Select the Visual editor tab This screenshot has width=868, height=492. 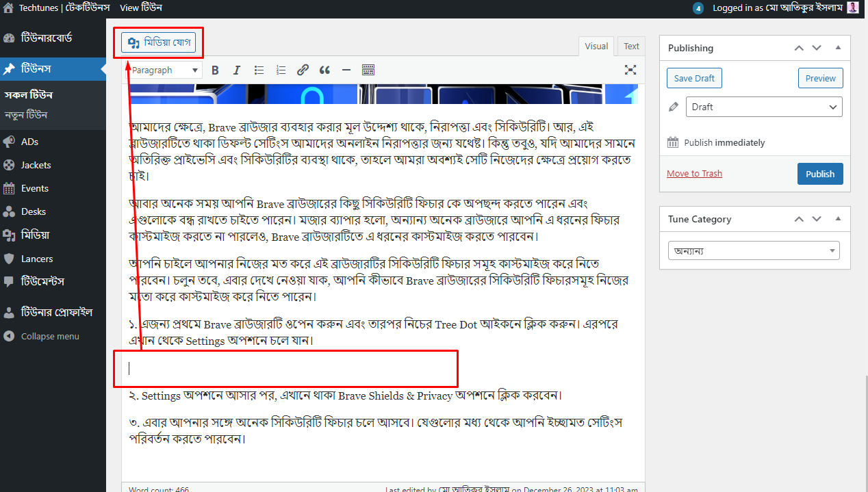click(596, 46)
